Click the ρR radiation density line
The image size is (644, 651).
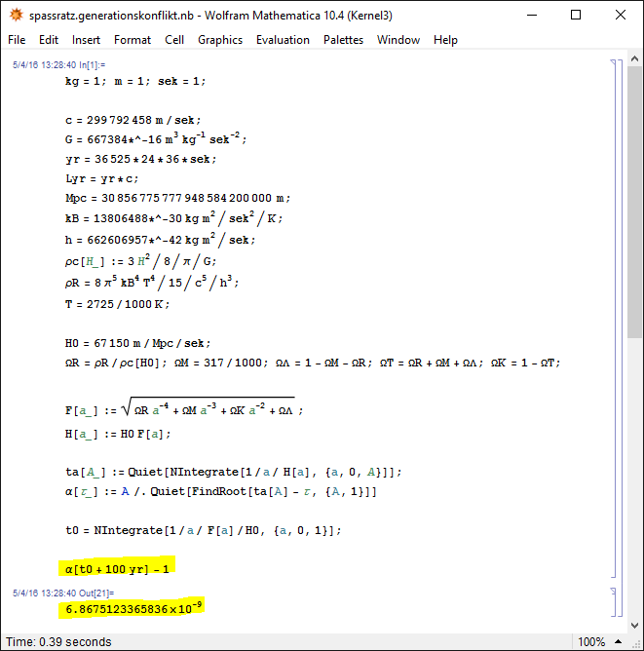pos(152,283)
